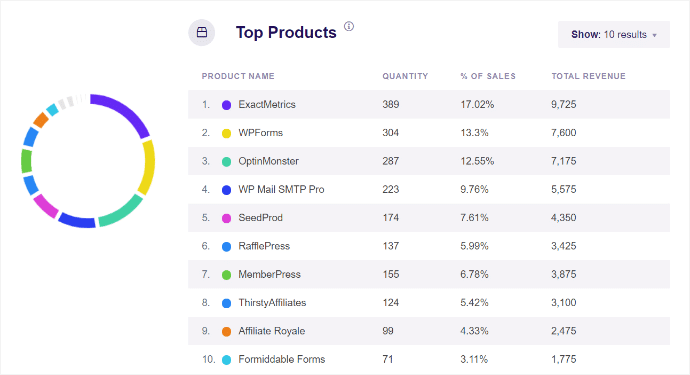
Task: Click the ExactMetrics product name
Action: coord(267,105)
